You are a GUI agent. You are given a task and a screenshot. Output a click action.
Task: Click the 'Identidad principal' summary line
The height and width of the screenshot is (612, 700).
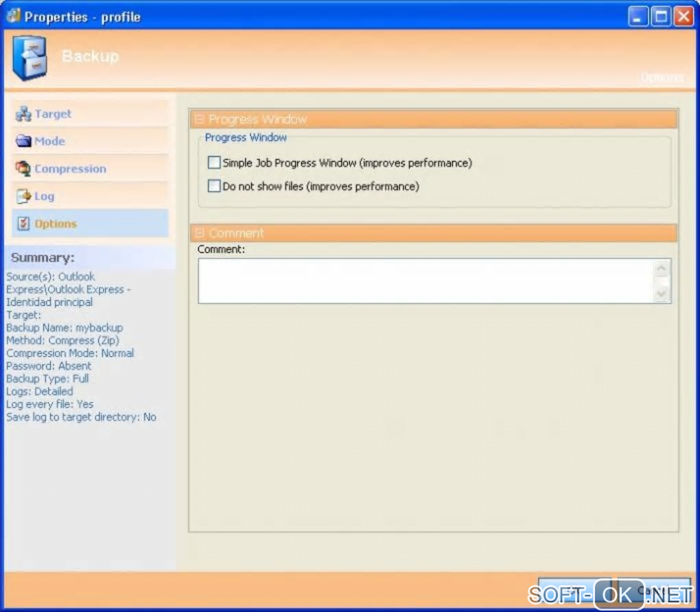(49, 302)
